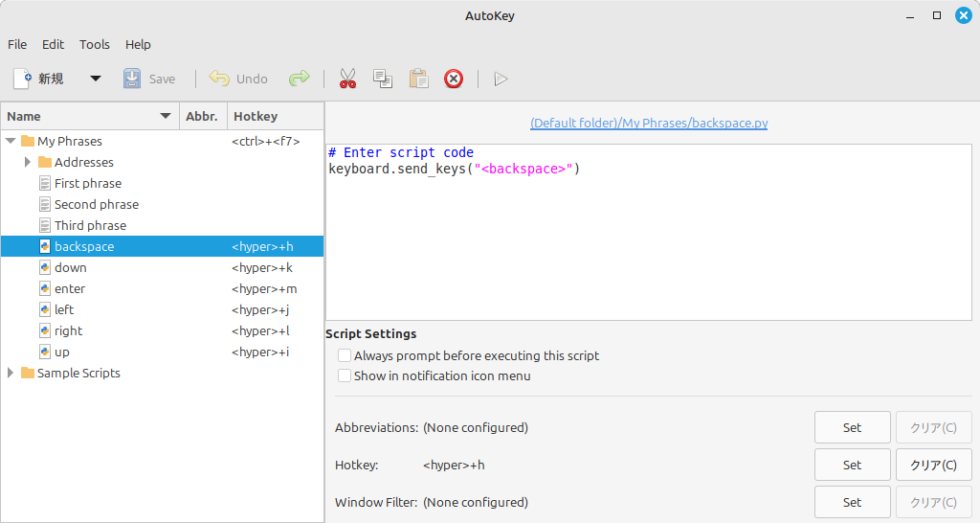This screenshot has height=523, width=980.
Task: Click Set button for Abbreviations
Action: (853, 427)
